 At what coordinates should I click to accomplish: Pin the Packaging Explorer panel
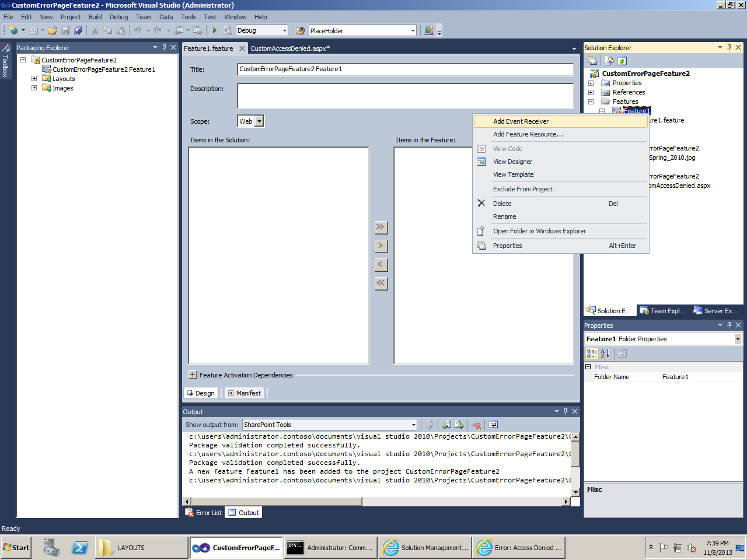coord(164,47)
